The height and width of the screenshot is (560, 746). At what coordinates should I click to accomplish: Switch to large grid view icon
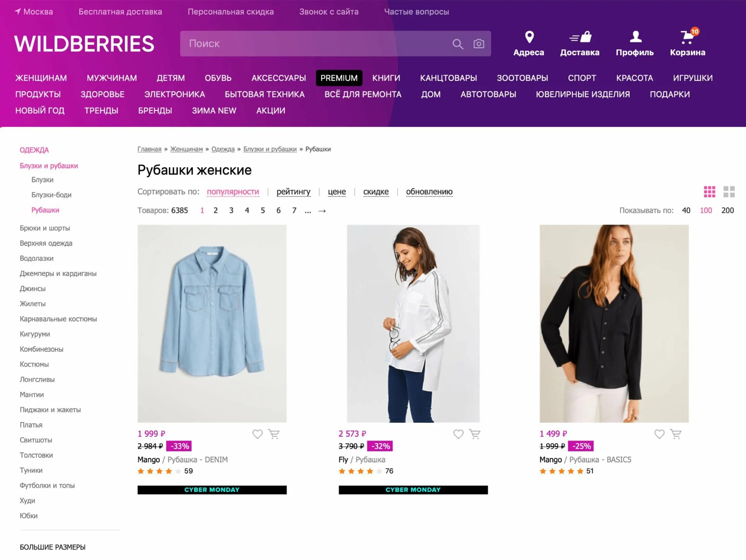pos(729,191)
